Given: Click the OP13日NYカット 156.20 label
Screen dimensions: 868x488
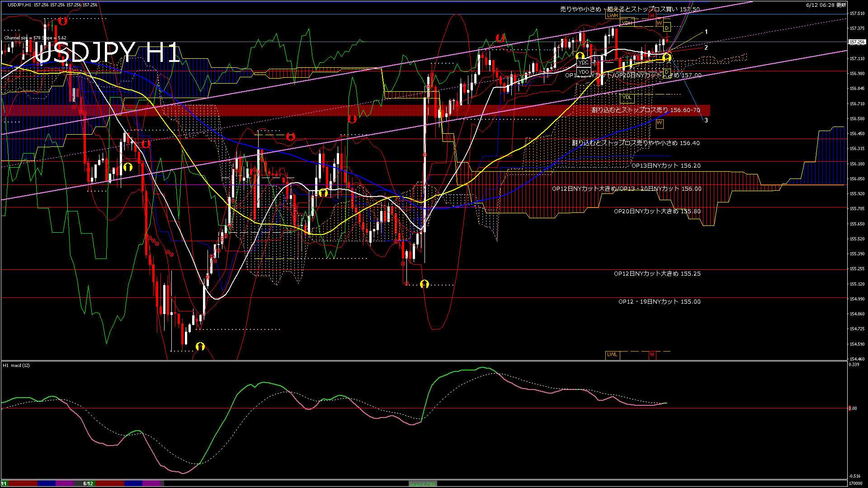Looking at the screenshot, I should pos(665,166).
